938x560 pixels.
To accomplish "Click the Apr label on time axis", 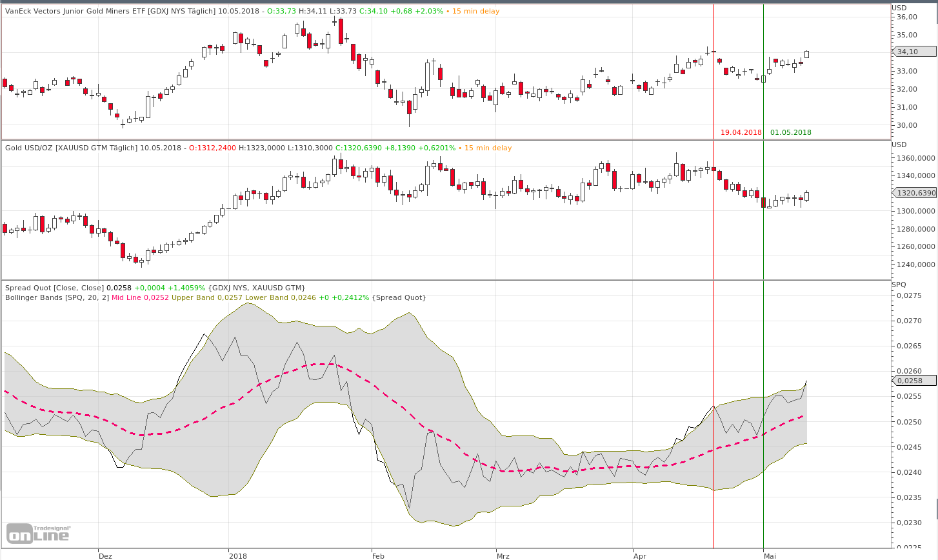I will pos(639,555).
